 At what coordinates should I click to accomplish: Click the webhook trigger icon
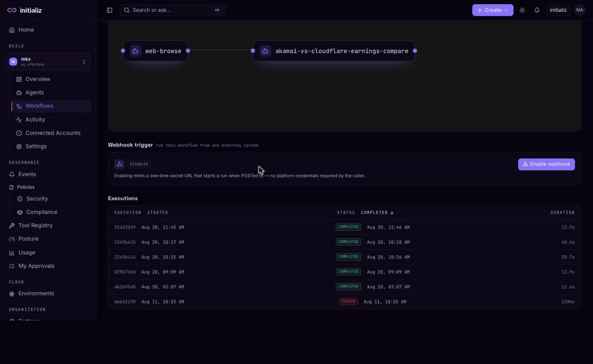click(x=119, y=164)
